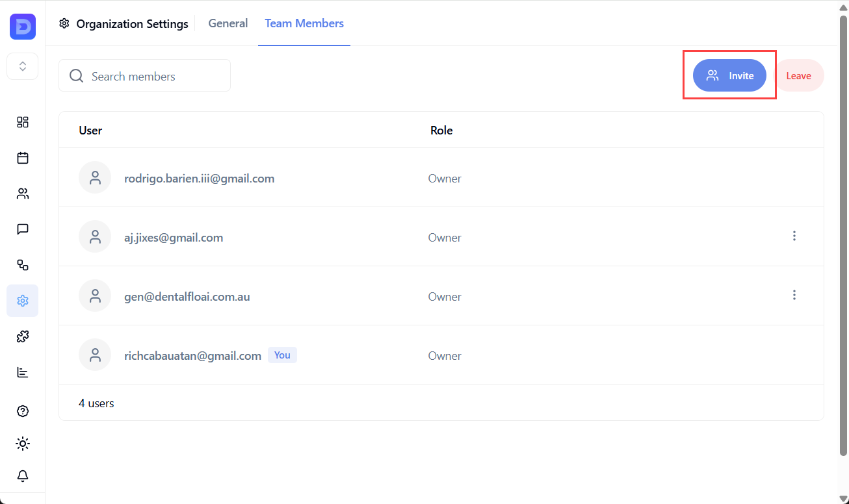Select the team members people icon
Screen dimensions: 849x504
[22, 194]
